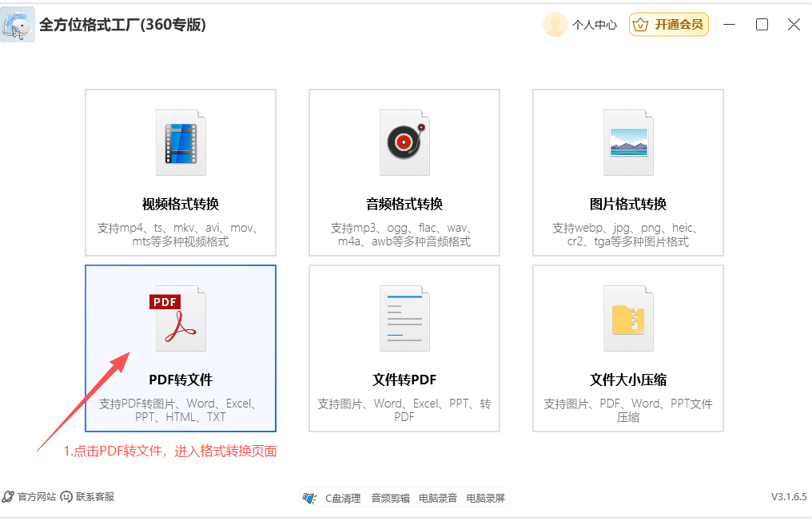Image resolution: width=812 pixels, height=521 pixels.
Task: Select the 音频格式转换 vinyl record icon
Action: coord(404,142)
